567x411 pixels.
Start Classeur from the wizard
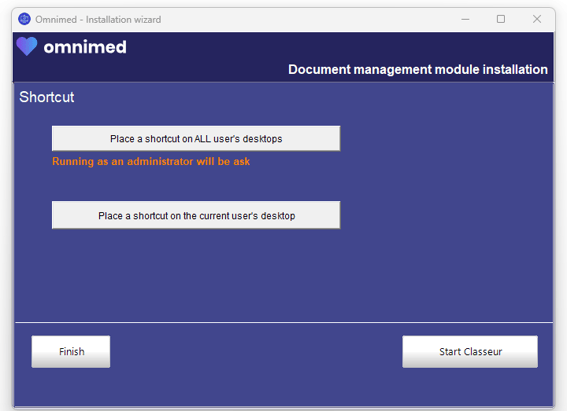coord(470,352)
